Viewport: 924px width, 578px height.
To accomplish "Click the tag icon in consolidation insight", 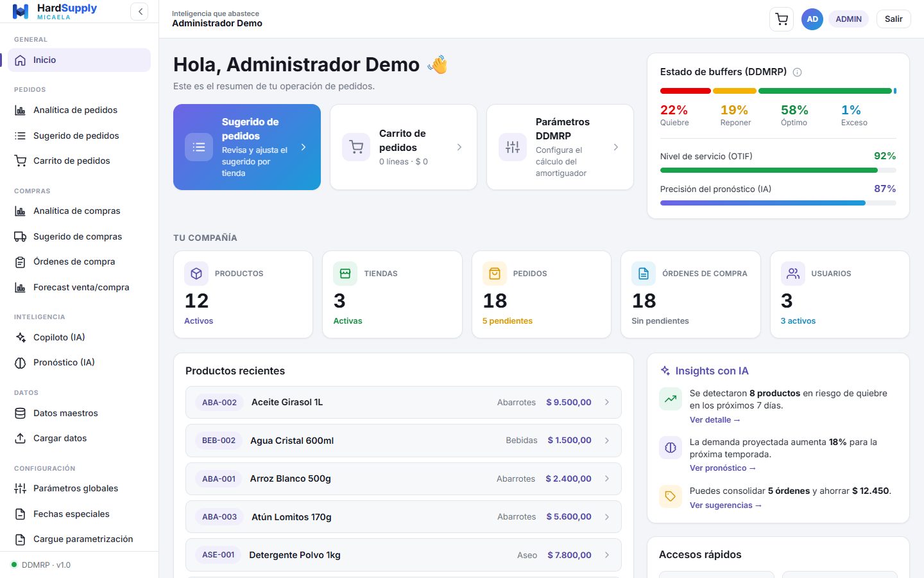I will [x=671, y=496].
